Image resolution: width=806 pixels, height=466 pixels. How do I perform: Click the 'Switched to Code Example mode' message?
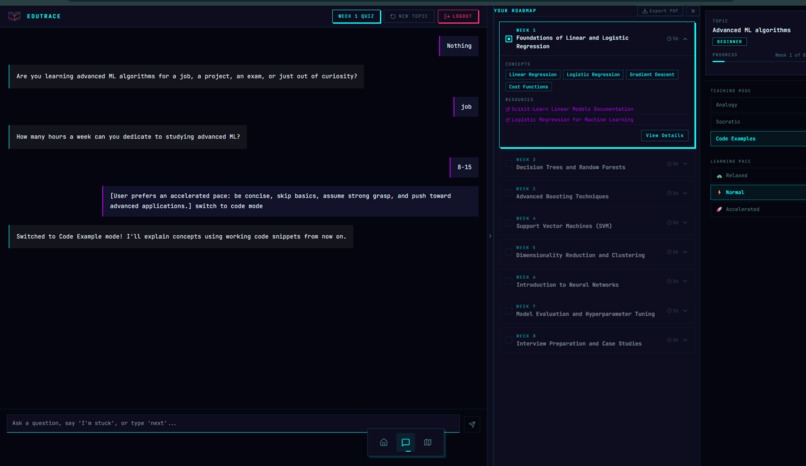(181, 237)
